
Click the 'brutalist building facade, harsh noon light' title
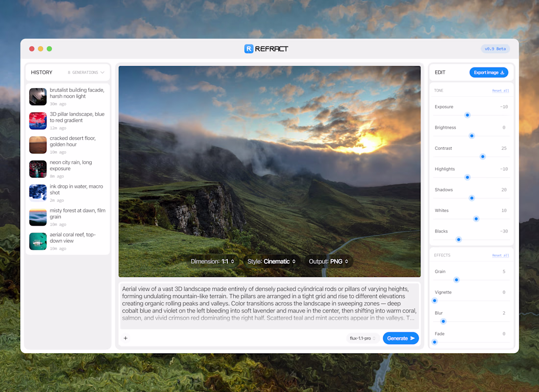coord(77,93)
